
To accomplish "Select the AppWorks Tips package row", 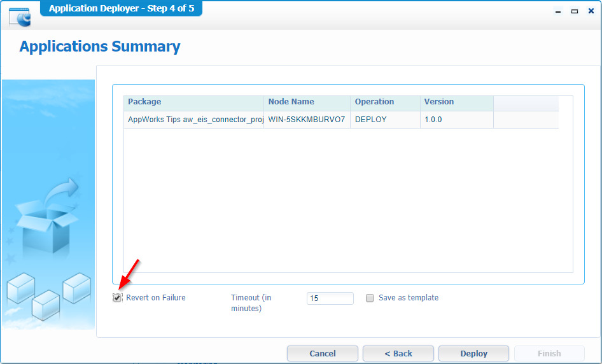I will pos(193,120).
